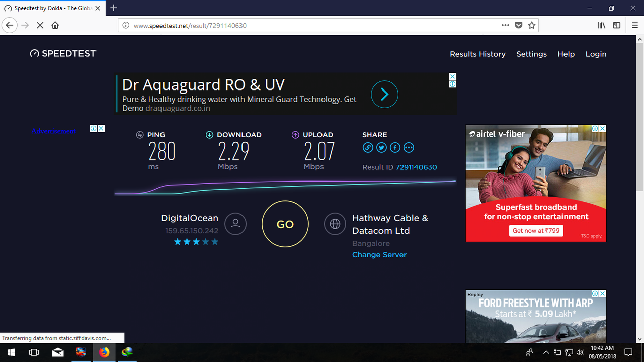Expand hidden system tray icons

[546, 352]
